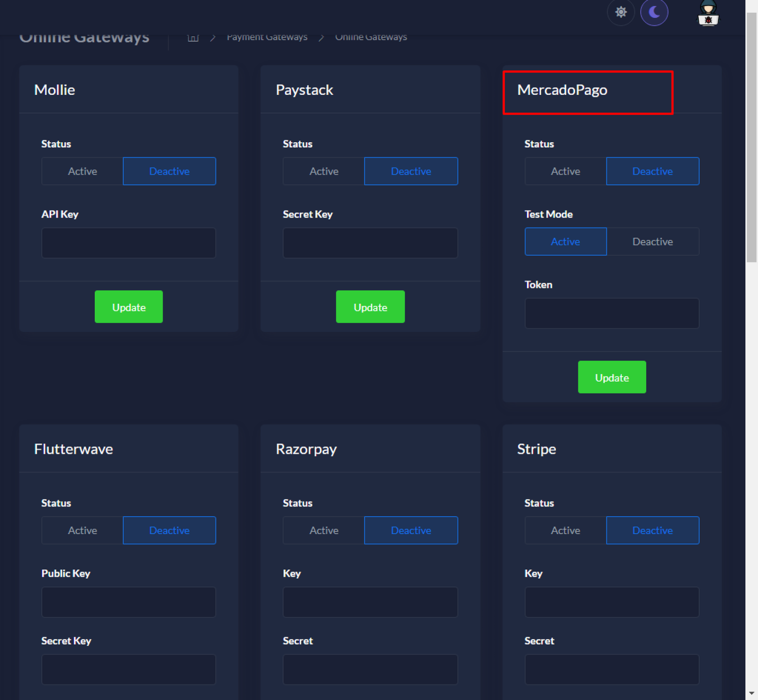Click the page vertical scrollbar thumb
Viewport: 758px width, 700px height.
751,137
